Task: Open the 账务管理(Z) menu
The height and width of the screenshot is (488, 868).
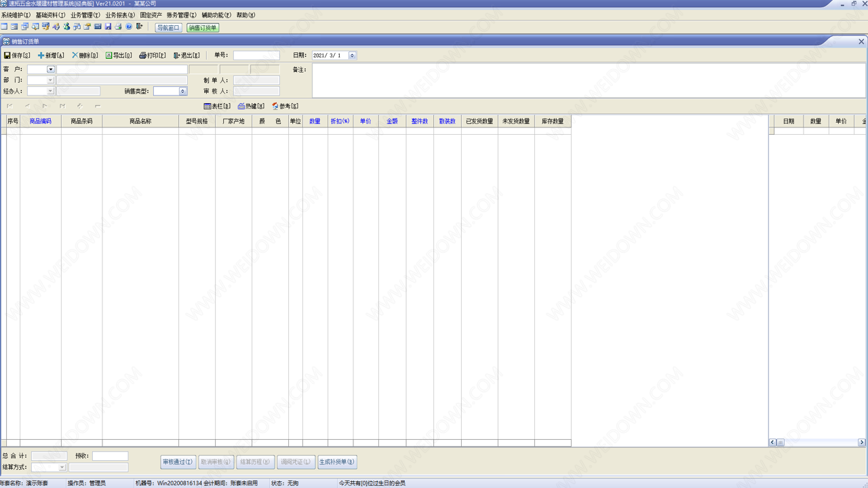Action: coord(182,15)
